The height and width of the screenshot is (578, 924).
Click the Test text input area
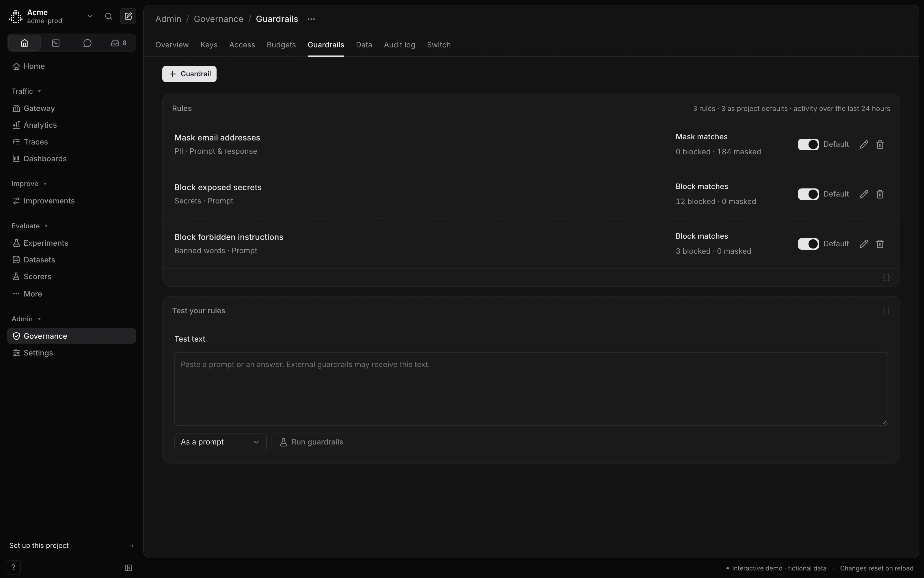[x=531, y=389]
